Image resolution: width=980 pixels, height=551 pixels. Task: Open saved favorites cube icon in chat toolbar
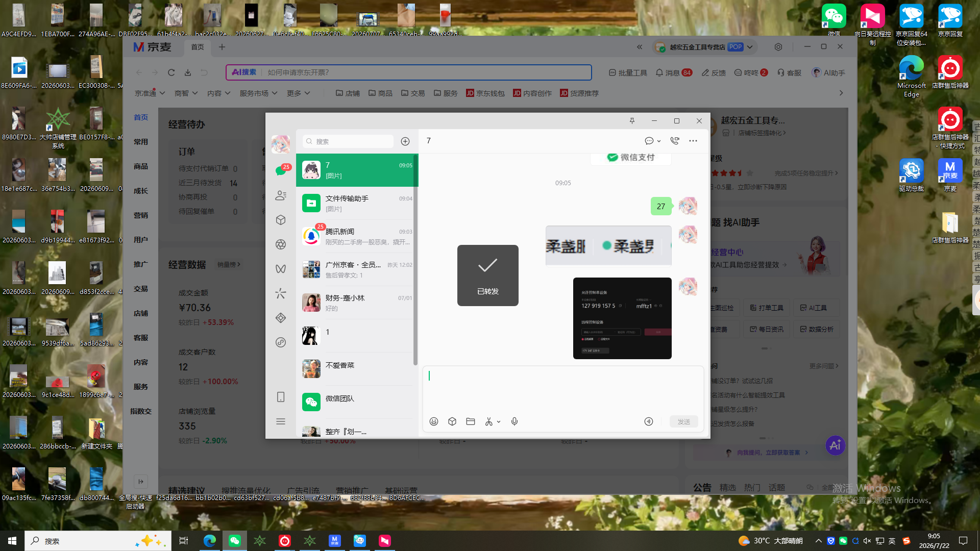[452, 421]
